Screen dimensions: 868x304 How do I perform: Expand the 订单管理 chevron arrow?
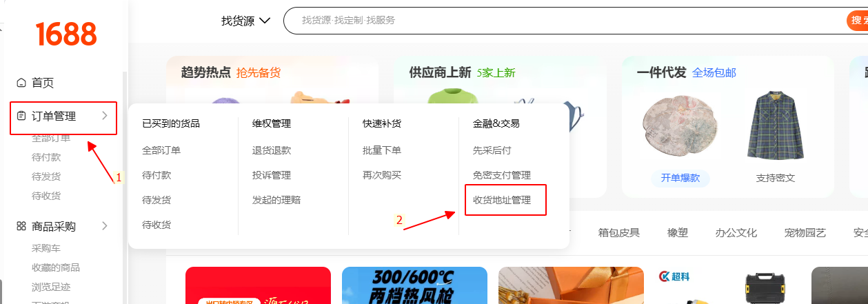click(105, 116)
